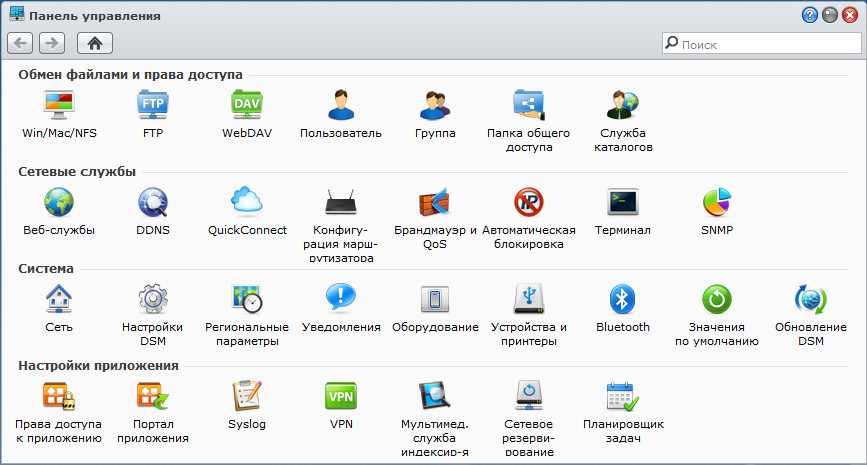The image size is (867, 465).
Task: Open SNMP settings icon
Action: [x=716, y=202]
